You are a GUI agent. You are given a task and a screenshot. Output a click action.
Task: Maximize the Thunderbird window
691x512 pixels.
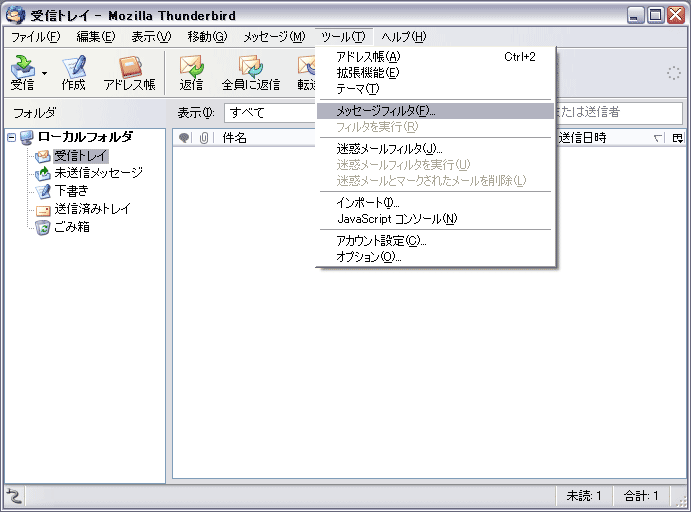pyautogui.click(x=656, y=15)
